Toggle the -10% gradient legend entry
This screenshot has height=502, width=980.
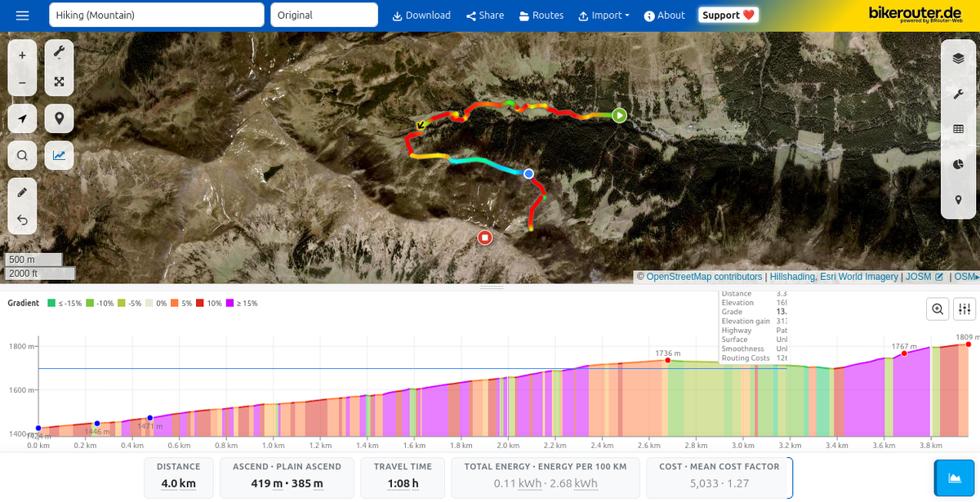pyautogui.click(x=100, y=303)
